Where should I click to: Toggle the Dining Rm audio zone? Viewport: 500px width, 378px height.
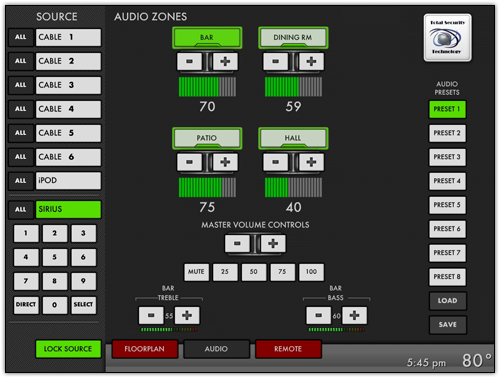293,38
